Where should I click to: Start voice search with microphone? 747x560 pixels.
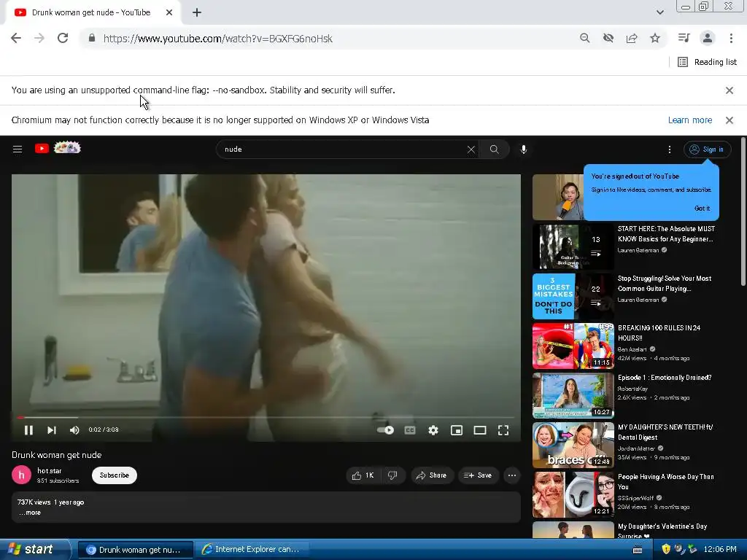(x=524, y=149)
